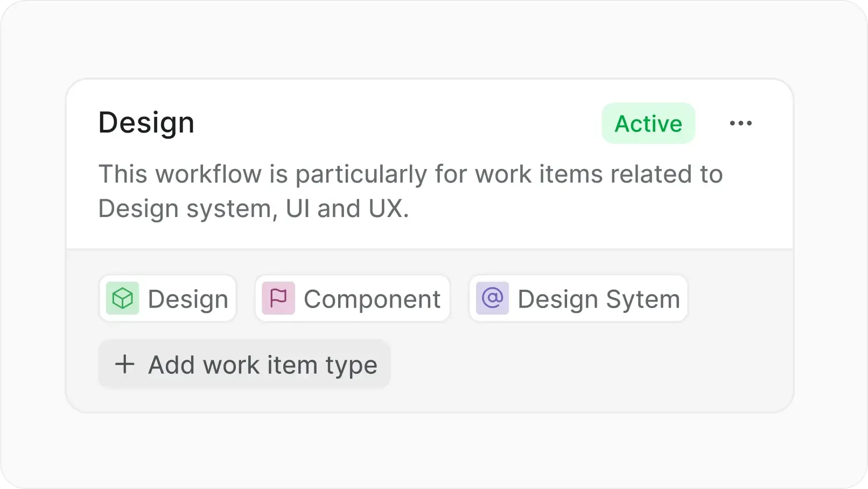Select the workflow description text area
The width and height of the screenshot is (868, 489).
[410, 191]
